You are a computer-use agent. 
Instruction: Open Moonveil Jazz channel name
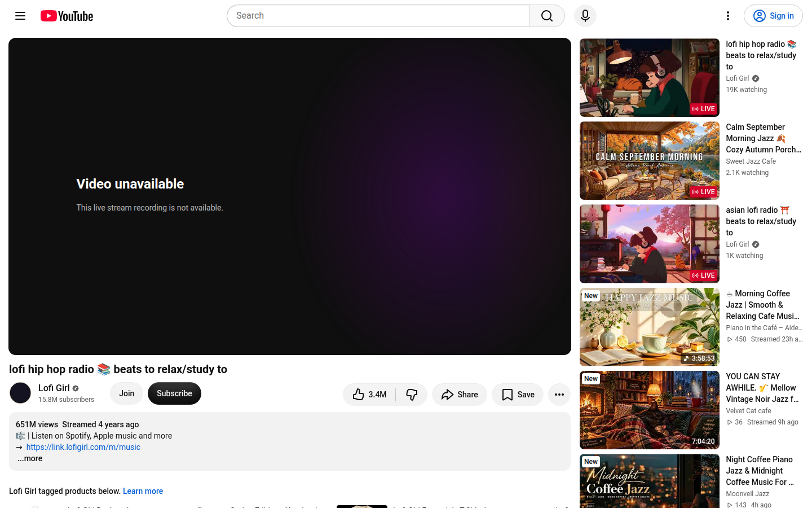[747, 494]
